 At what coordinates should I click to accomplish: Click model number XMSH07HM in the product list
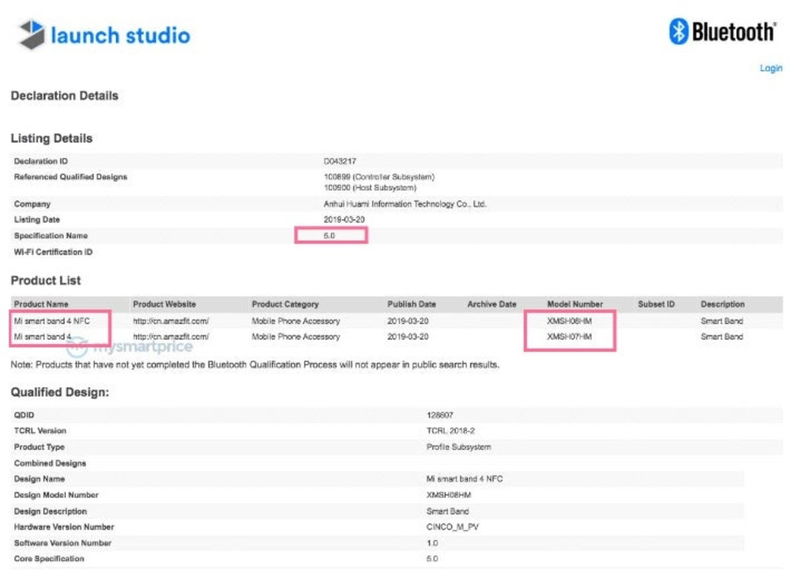coord(569,337)
